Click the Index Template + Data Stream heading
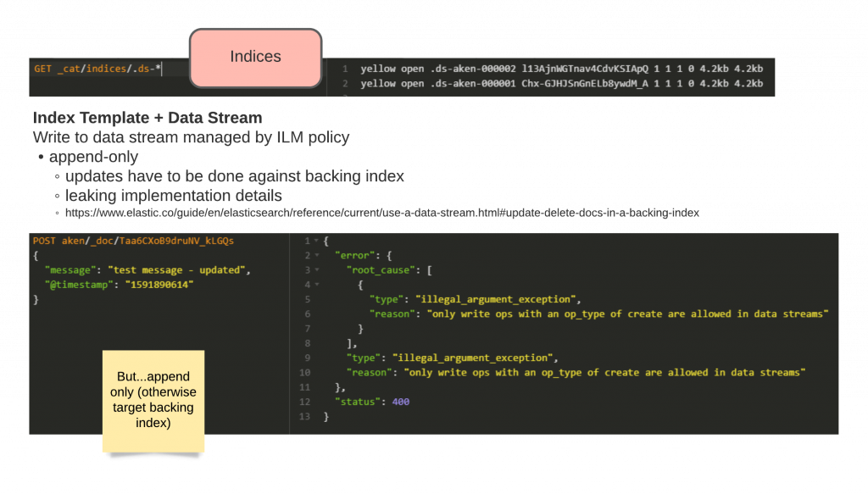This screenshot has width=868, height=494. [x=147, y=118]
